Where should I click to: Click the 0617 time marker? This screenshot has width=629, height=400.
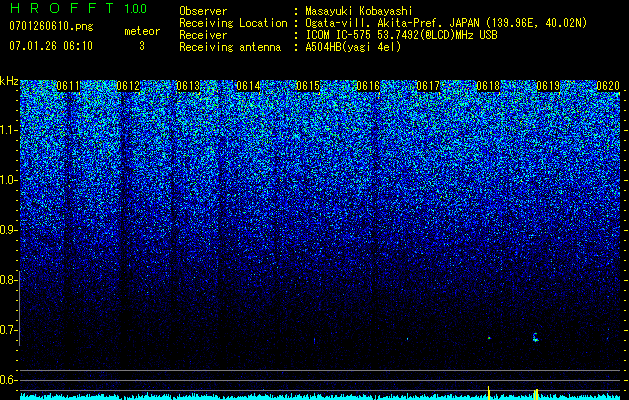pos(428,86)
